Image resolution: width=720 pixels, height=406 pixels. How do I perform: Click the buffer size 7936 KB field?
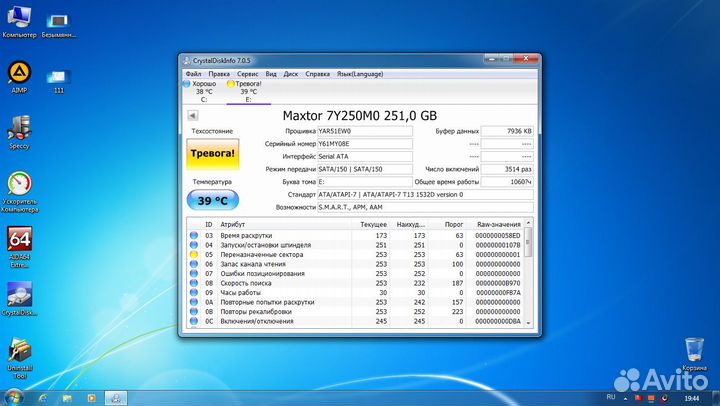click(507, 131)
